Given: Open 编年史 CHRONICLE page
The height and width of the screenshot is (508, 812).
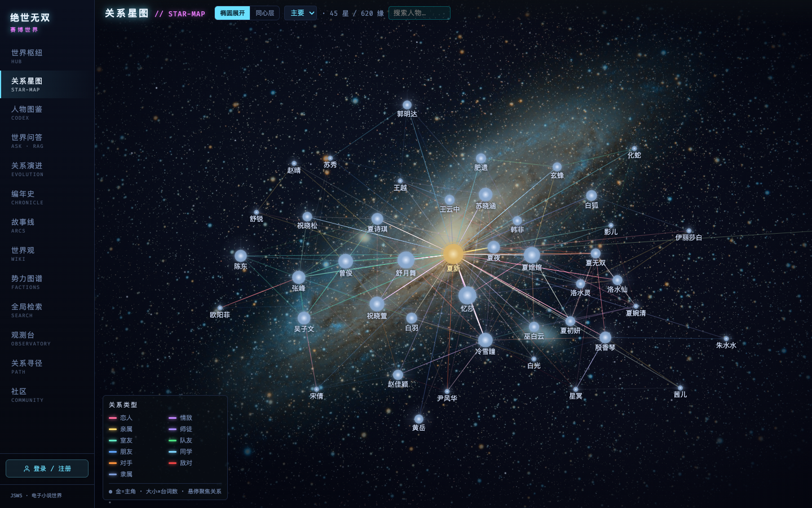Looking at the screenshot, I should pyautogui.click(x=47, y=198).
